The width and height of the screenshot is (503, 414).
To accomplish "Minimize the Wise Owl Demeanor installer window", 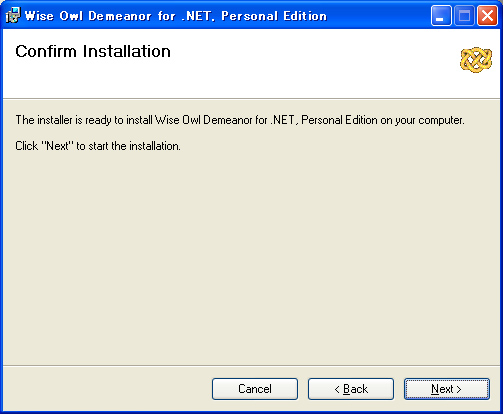I will click(x=441, y=15).
